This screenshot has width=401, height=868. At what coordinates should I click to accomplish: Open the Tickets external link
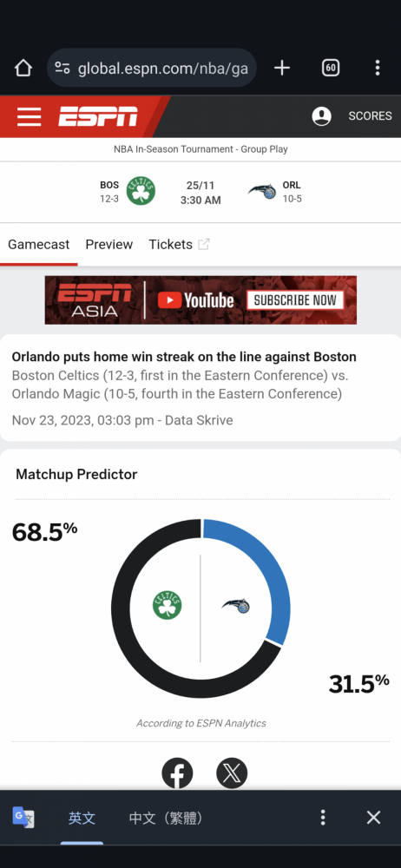point(179,245)
